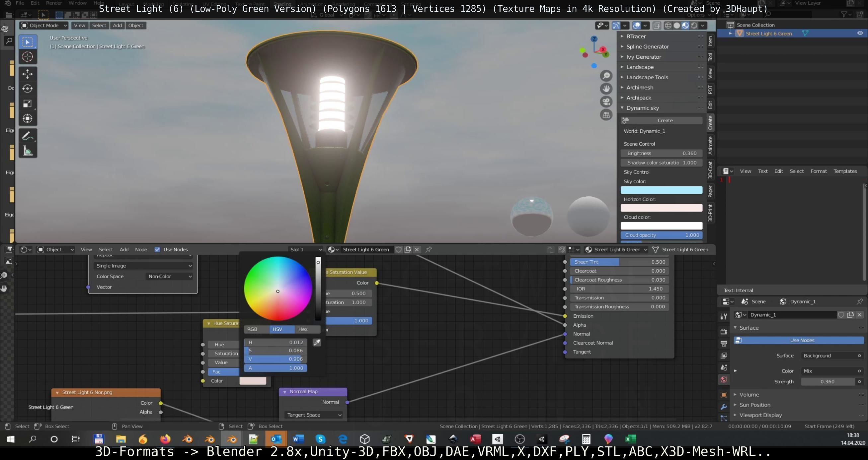Image resolution: width=868 pixels, height=460 pixels.
Task: Click the Dynamic sky Create button
Action: [662, 121]
